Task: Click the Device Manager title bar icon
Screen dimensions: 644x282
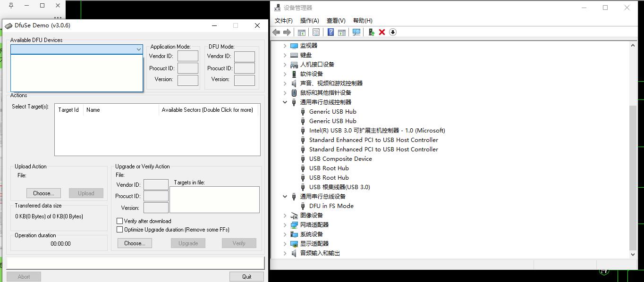Action: pyautogui.click(x=278, y=8)
